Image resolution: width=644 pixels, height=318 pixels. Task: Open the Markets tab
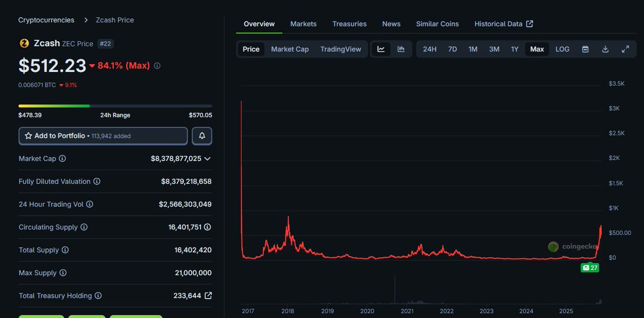tap(304, 24)
